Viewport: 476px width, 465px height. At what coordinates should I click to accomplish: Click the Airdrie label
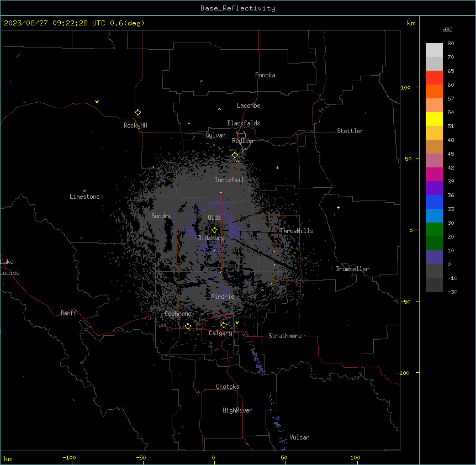click(223, 297)
